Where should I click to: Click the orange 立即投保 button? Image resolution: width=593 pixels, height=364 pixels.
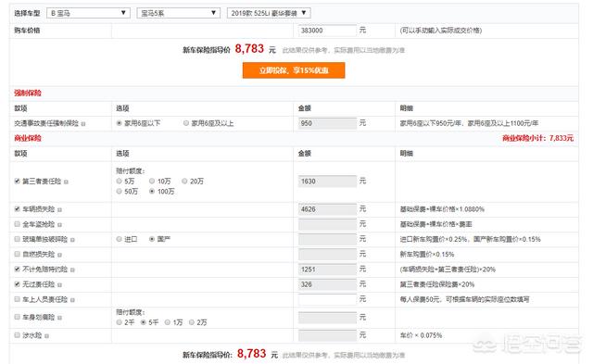click(x=294, y=70)
